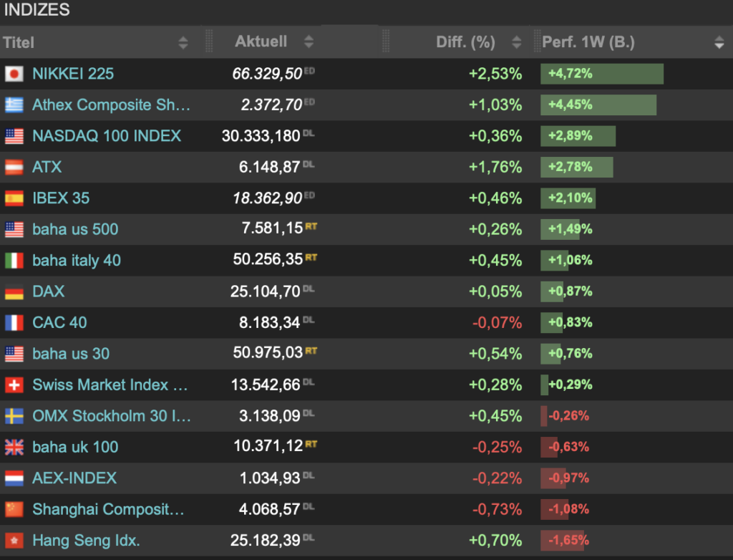Click the -0,07% Diff for CAC 40
733x560 pixels.
point(497,322)
